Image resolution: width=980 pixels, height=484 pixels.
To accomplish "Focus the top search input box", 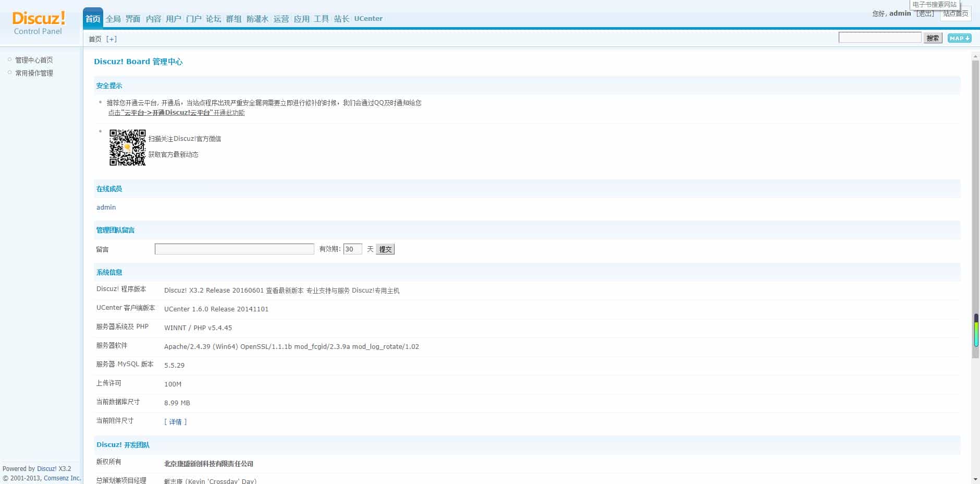I will [880, 38].
